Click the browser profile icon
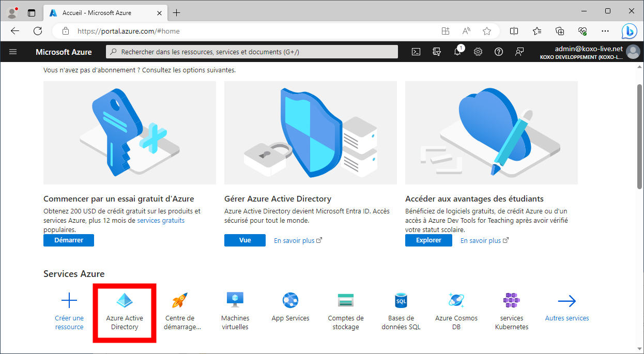The image size is (644, 354). pos(12,12)
